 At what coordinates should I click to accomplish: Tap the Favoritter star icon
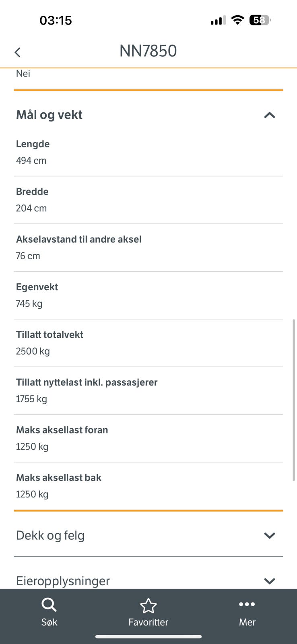(148, 606)
